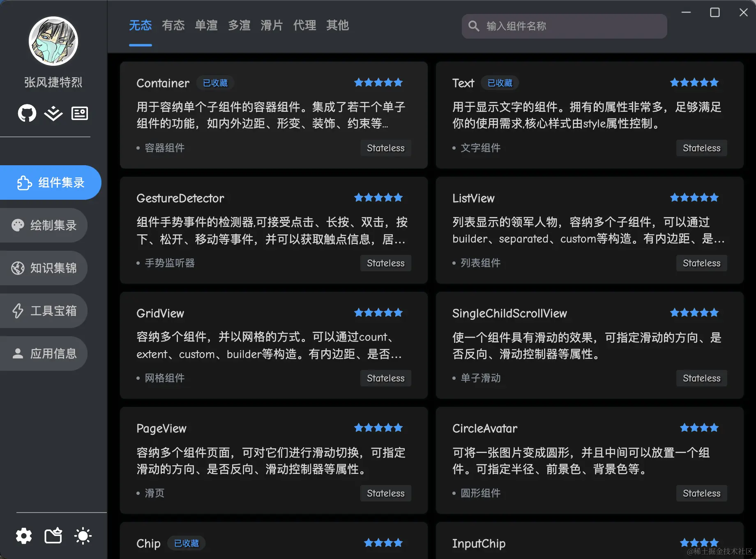
Task: Click the 文字组件 label on Text card
Action: coord(481,148)
